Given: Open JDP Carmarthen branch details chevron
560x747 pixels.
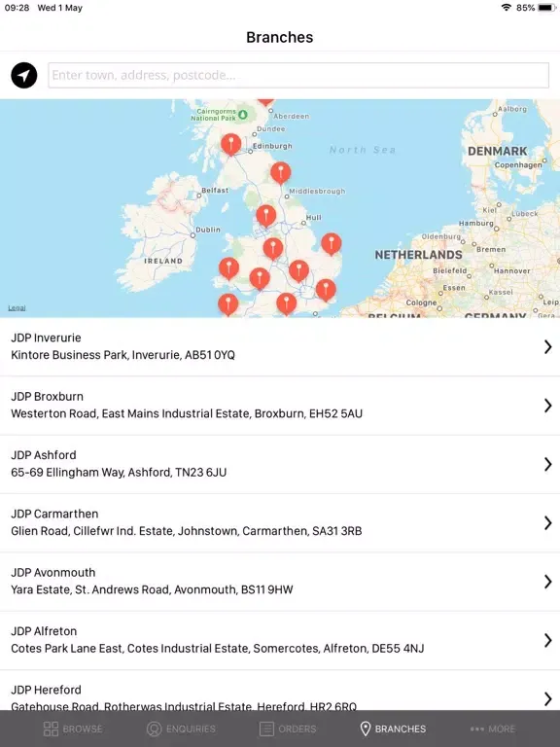Looking at the screenshot, I should pos(548,523).
